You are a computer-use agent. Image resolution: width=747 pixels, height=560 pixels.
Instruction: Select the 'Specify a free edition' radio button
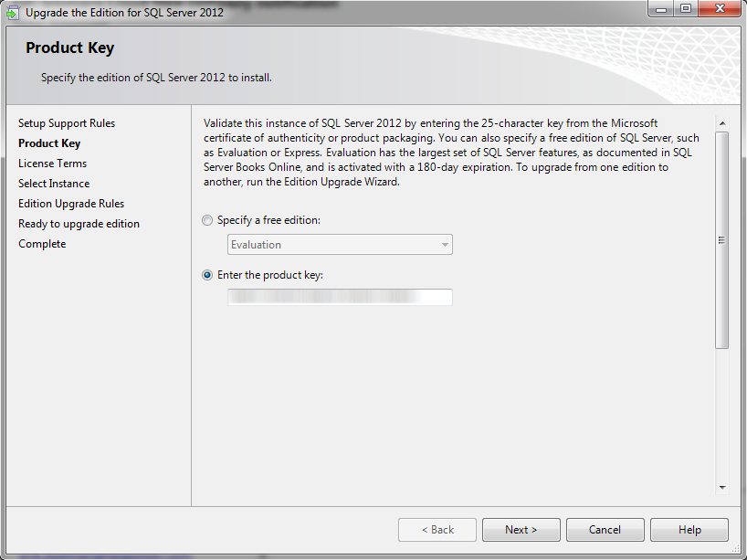(206, 220)
